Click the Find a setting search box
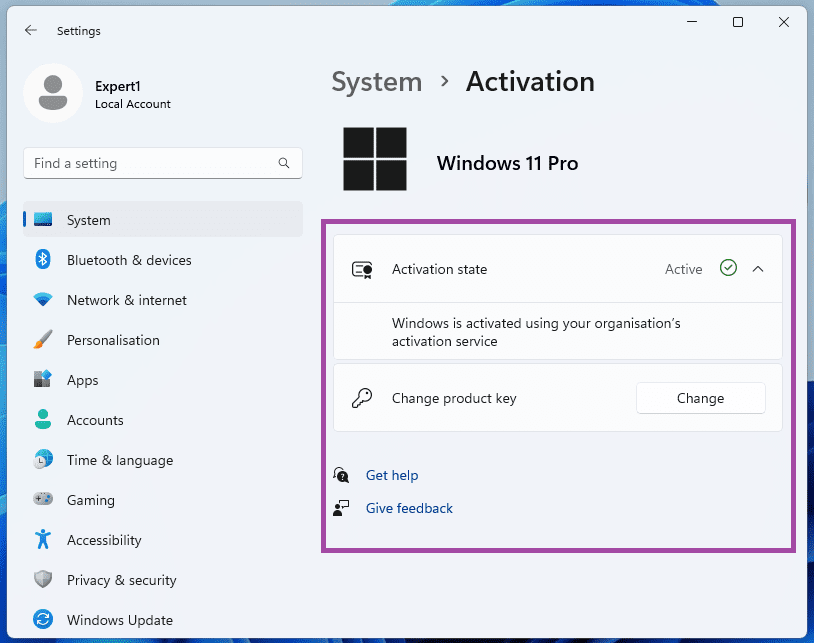Image resolution: width=814 pixels, height=643 pixels. coord(163,163)
